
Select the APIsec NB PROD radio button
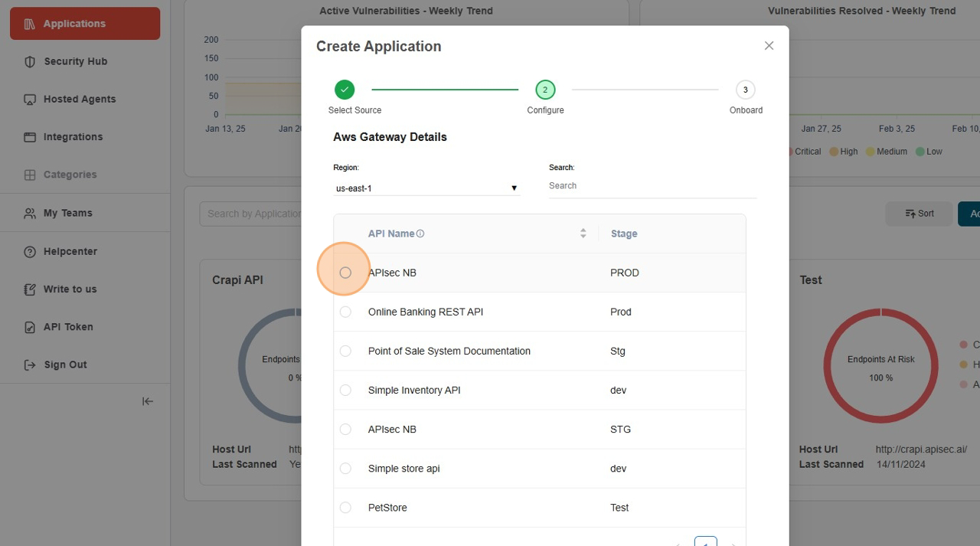click(x=345, y=273)
